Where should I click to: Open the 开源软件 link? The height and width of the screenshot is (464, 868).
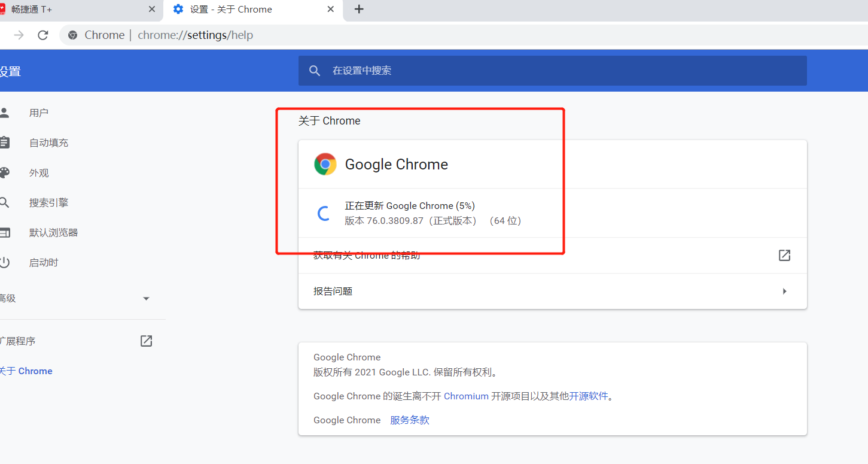(x=588, y=396)
